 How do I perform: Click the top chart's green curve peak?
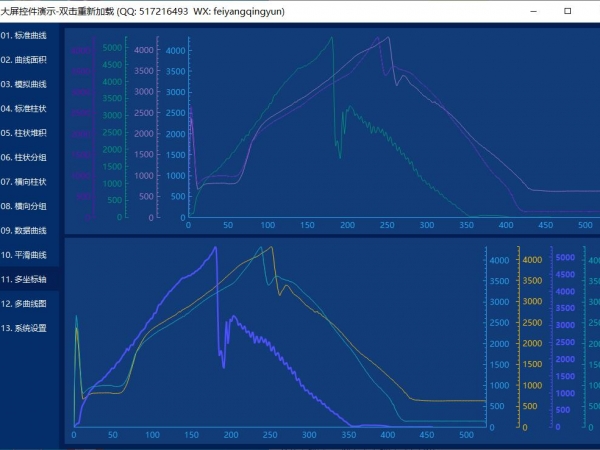click(331, 38)
